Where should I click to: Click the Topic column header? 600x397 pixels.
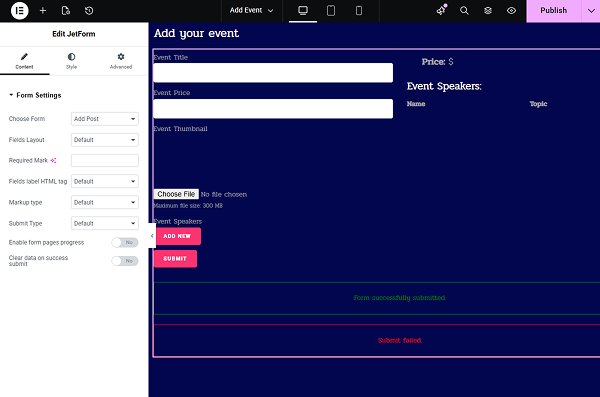[x=538, y=104]
